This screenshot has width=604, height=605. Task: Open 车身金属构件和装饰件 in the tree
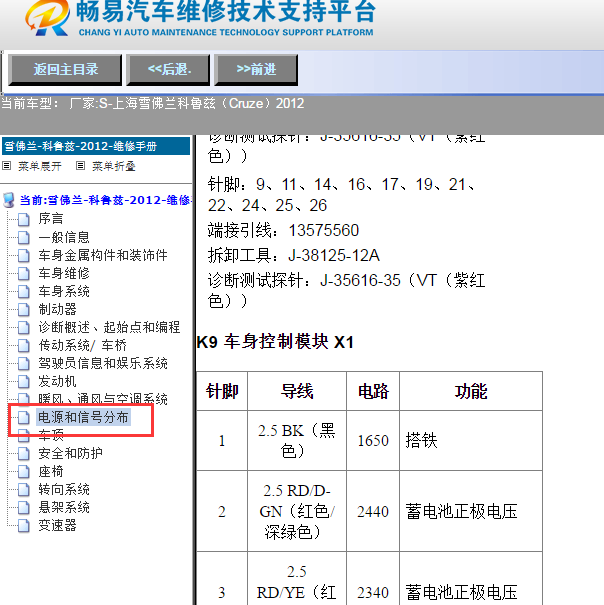(x=103, y=255)
